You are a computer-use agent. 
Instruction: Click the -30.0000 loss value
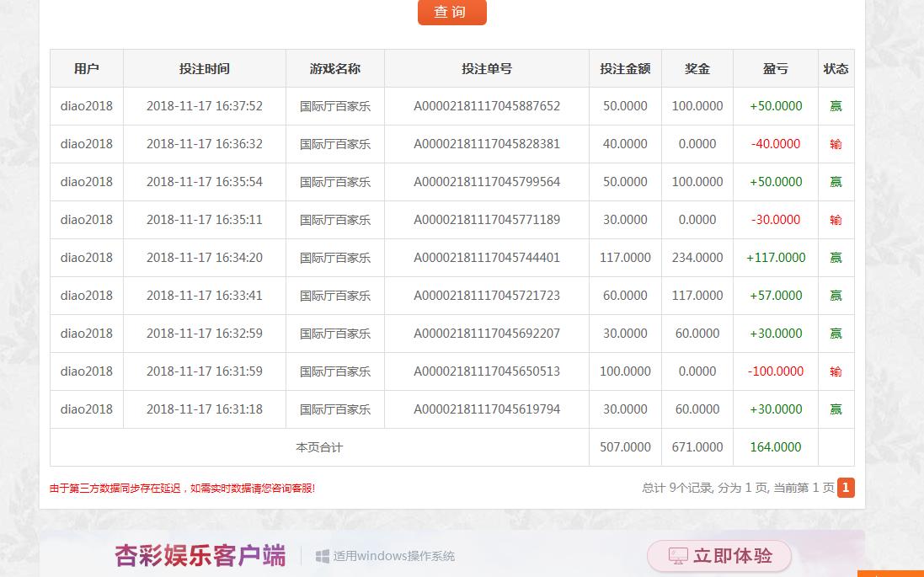coord(776,220)
